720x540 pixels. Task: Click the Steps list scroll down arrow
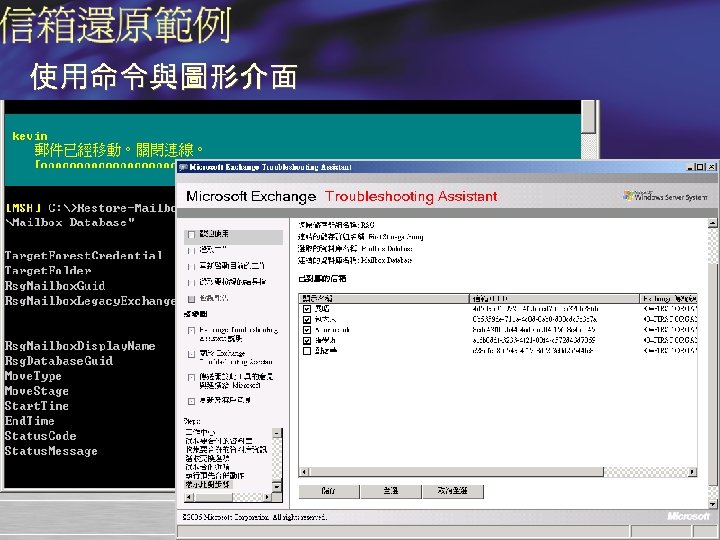[276, 487]
